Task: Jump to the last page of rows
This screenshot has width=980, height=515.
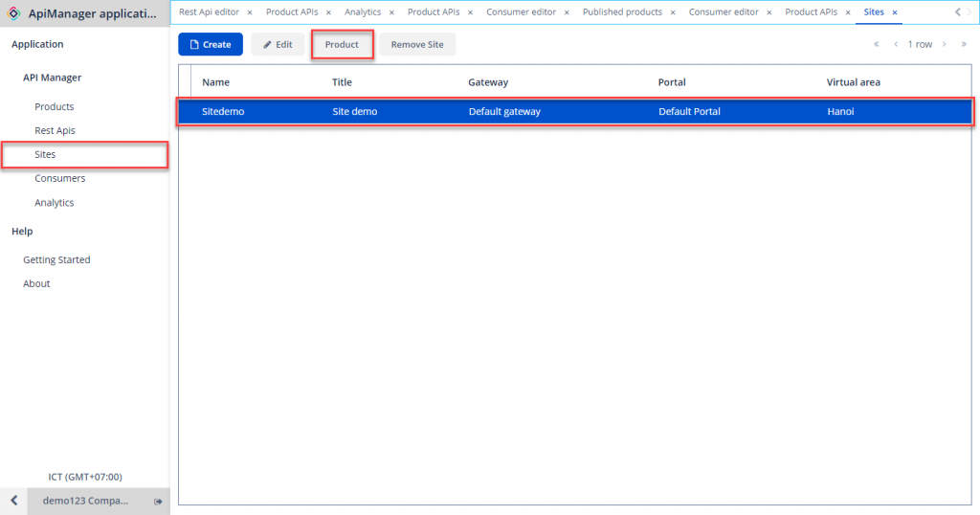Action: (964, 44)
